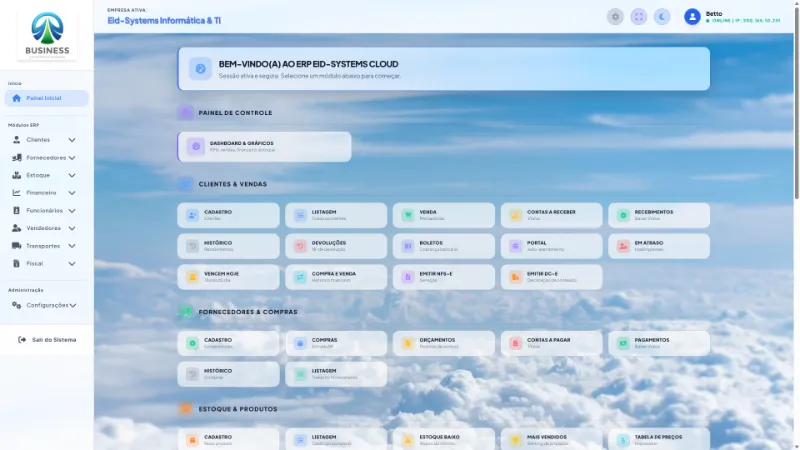
Task: Click the Financeiro chart icon in sidebar
Action: tap(16, 193)
